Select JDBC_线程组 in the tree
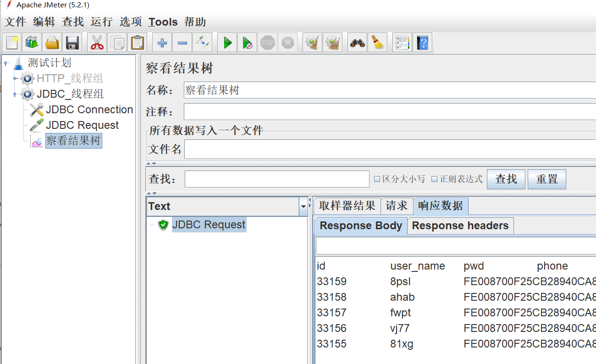 70,94
